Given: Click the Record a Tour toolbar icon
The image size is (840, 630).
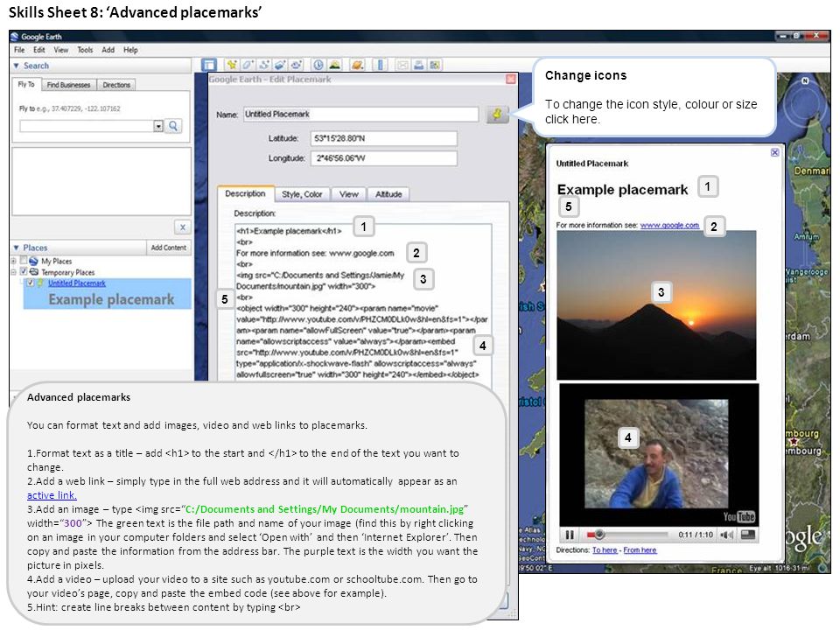Looking at the screenshot, I should (x=297, y=65).
